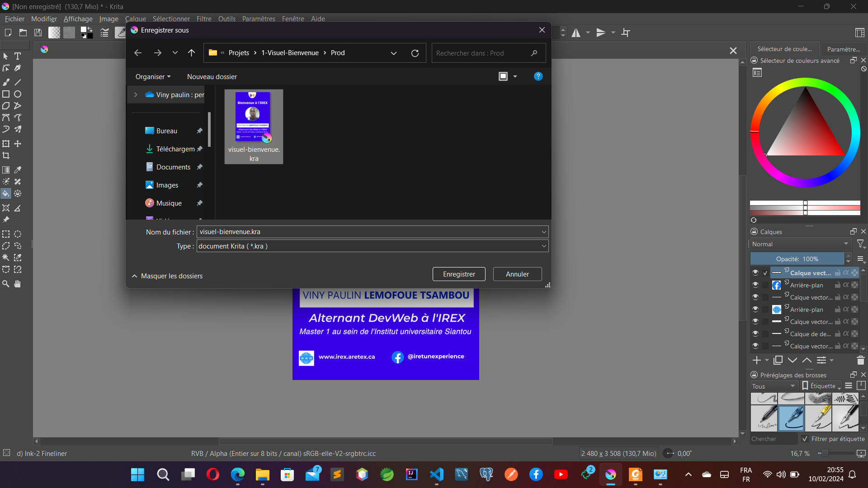
Task: Select the Text tool in toolbox
Action: (x=18, y=56)
